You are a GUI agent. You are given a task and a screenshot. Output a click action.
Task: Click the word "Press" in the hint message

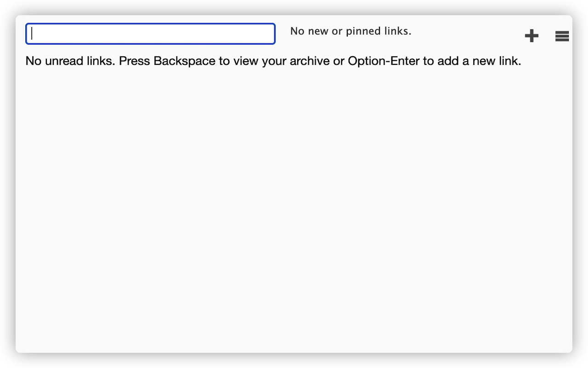pos(135,61)
